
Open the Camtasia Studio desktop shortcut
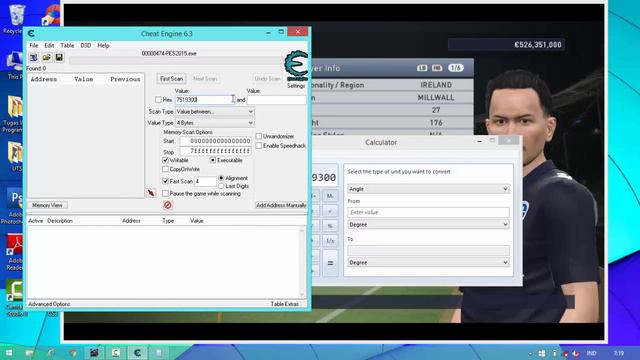click(x=16, y=298)
